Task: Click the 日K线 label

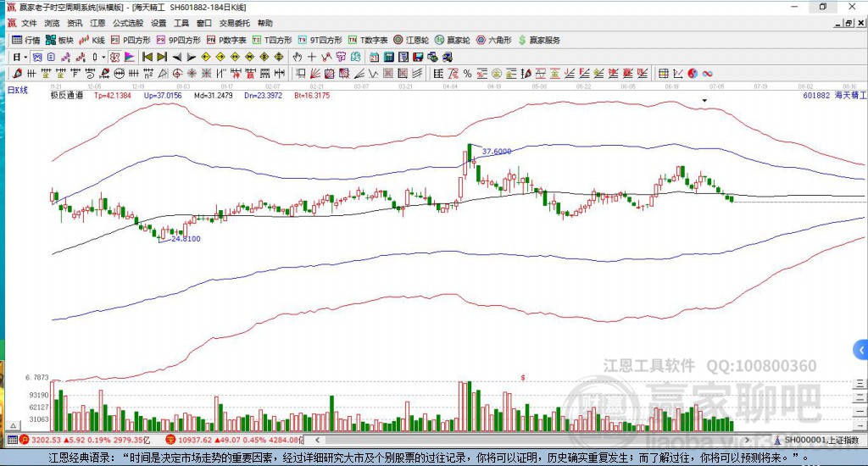Action: [17, 90]
